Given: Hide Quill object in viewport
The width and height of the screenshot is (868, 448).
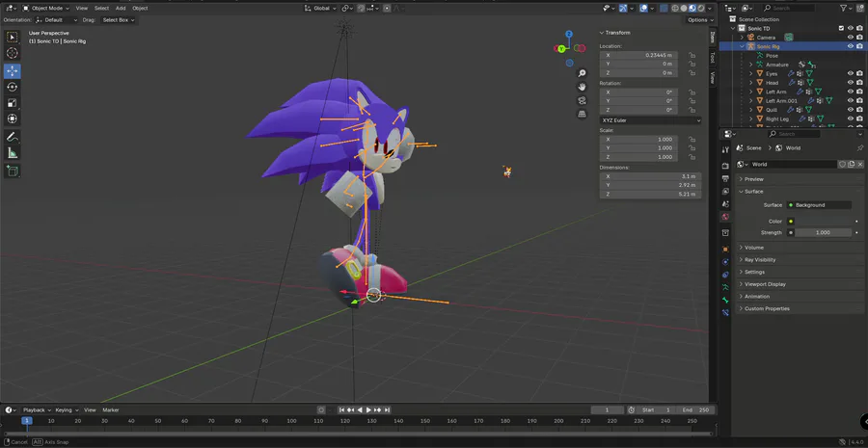Looking at the screenshot, I should pos(851,110).
